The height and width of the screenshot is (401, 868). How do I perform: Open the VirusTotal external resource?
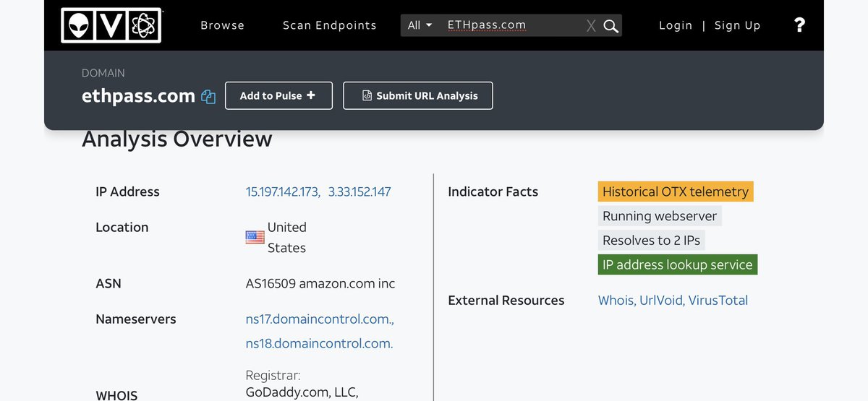(718, 300)
